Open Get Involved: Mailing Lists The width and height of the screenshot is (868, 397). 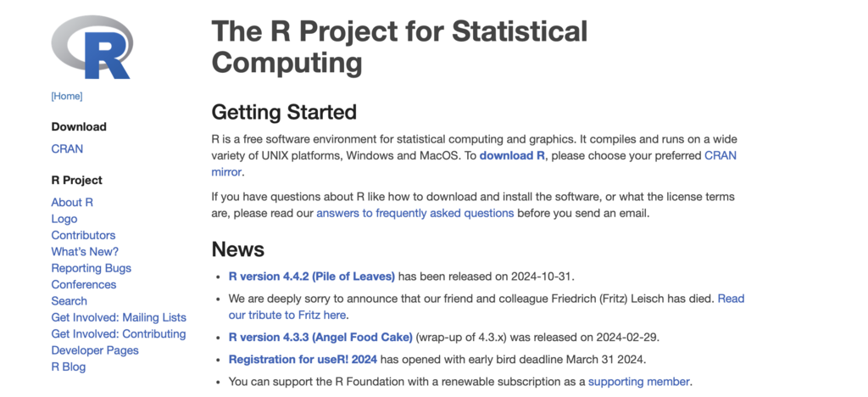pyautogui.click(x=119, y=317)
